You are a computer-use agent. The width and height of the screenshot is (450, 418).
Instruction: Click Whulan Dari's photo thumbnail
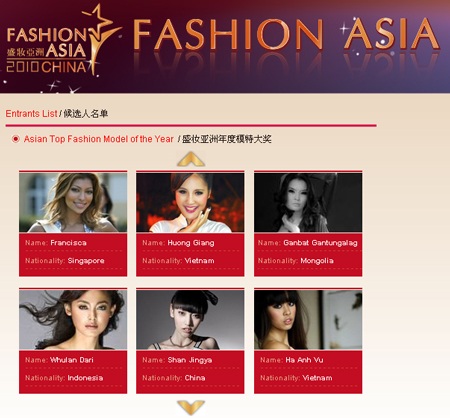(x=73, y=320)
